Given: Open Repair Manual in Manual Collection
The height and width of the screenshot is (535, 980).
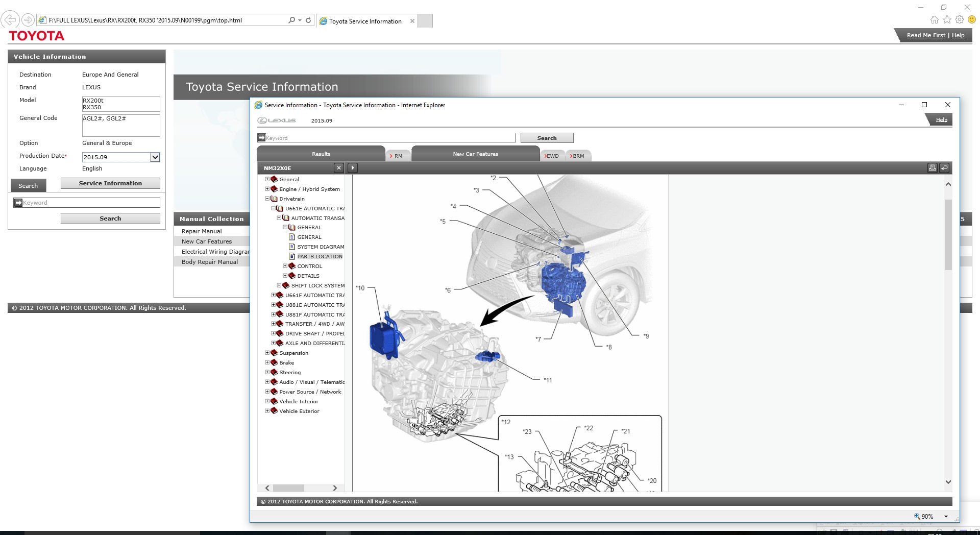Looking at the screenshot, I should coord(202,231).
